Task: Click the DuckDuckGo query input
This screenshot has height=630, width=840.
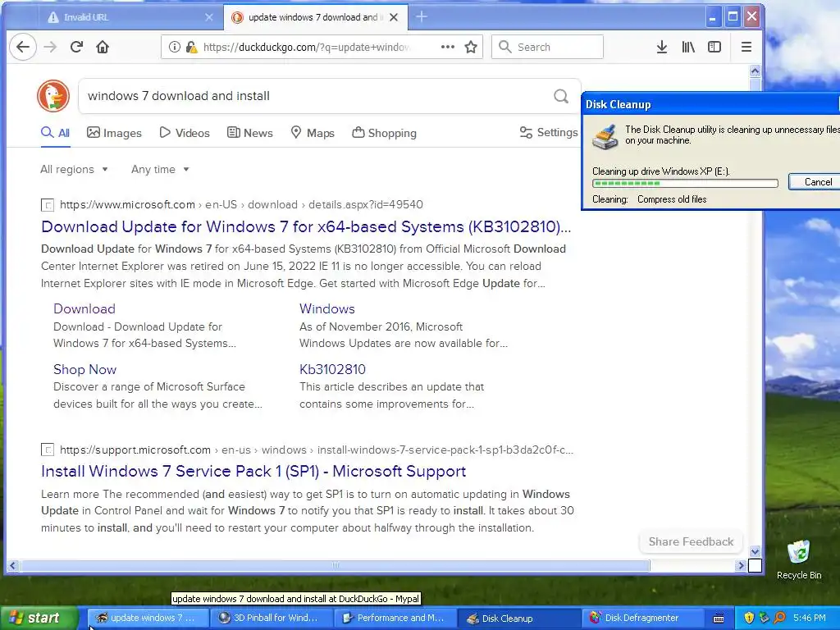Action: [x=316, y=96]
